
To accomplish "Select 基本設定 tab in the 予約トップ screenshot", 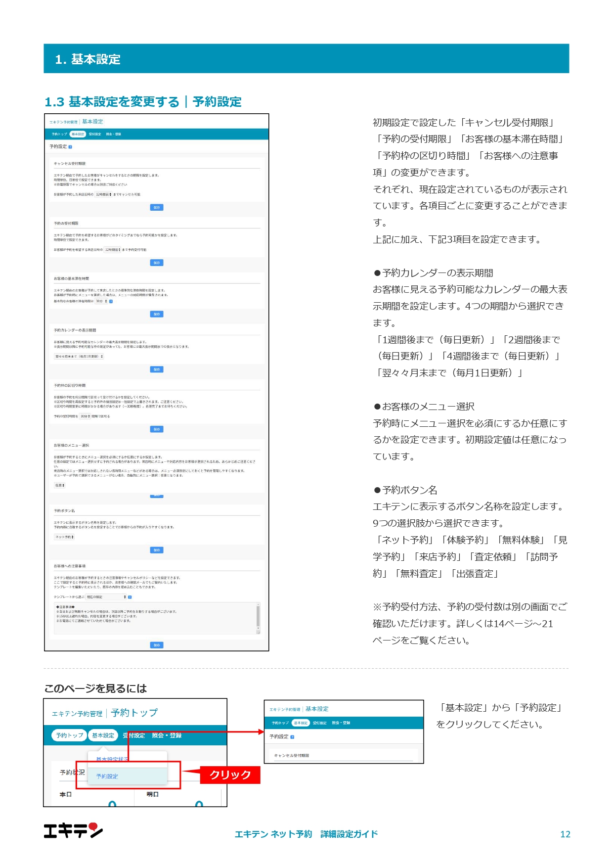I will point(103,735).
